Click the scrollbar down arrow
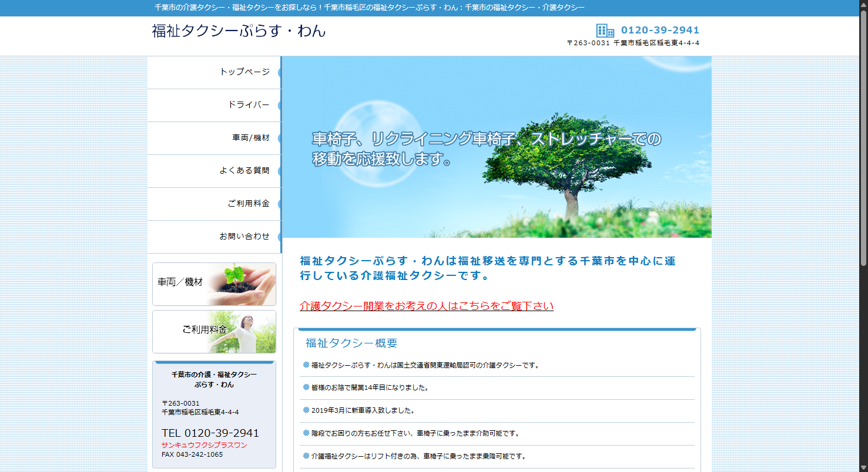Screen dimensions: 868x472 863,467
